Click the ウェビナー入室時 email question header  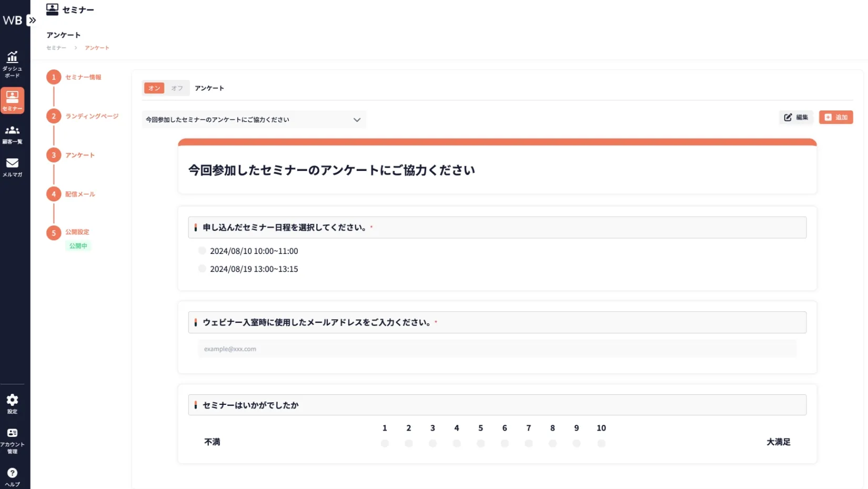click(x=497, y=322)
